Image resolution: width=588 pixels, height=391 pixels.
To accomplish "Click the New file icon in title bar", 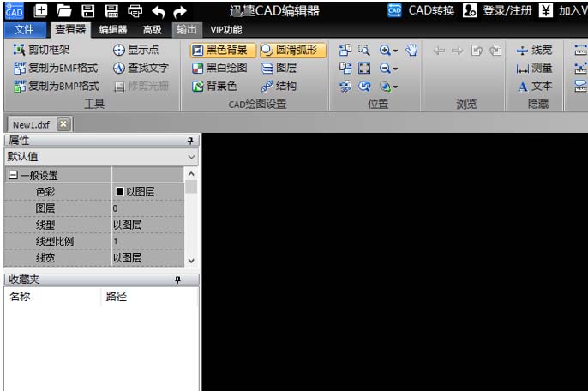I will (x=40, y=11).
